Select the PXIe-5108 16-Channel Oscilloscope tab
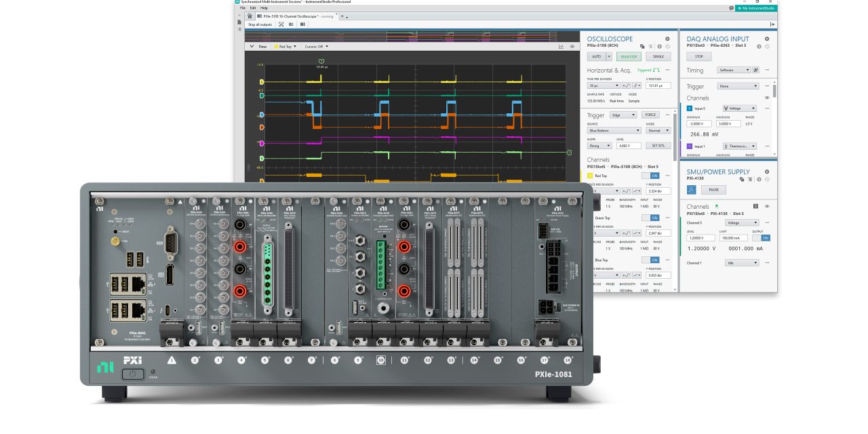 click(296, 16)
